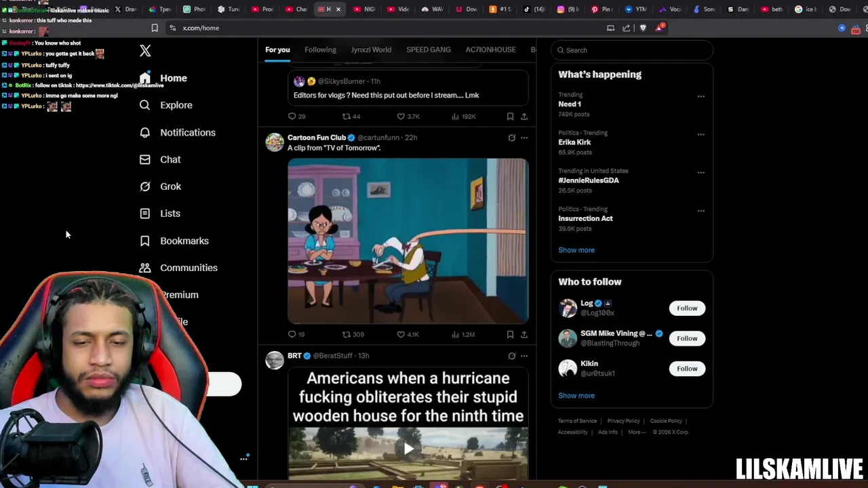Click the browser bookmark icon left of the address bar

[x=155, y=28]
